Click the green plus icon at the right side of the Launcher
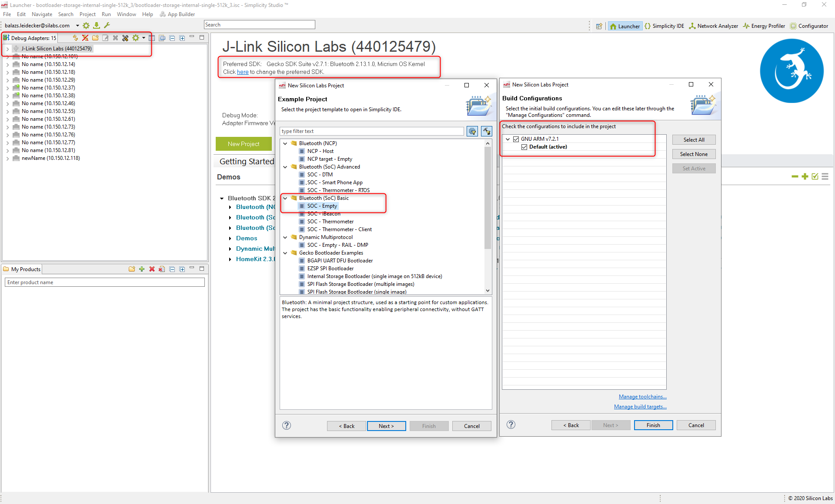 pyautogui.click(x=805, y=176)
